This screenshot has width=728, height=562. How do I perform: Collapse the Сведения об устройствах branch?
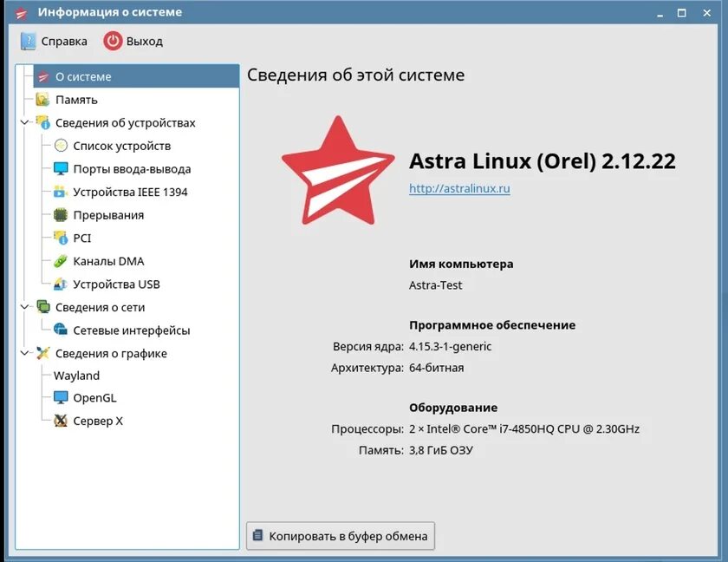point(24,122)
